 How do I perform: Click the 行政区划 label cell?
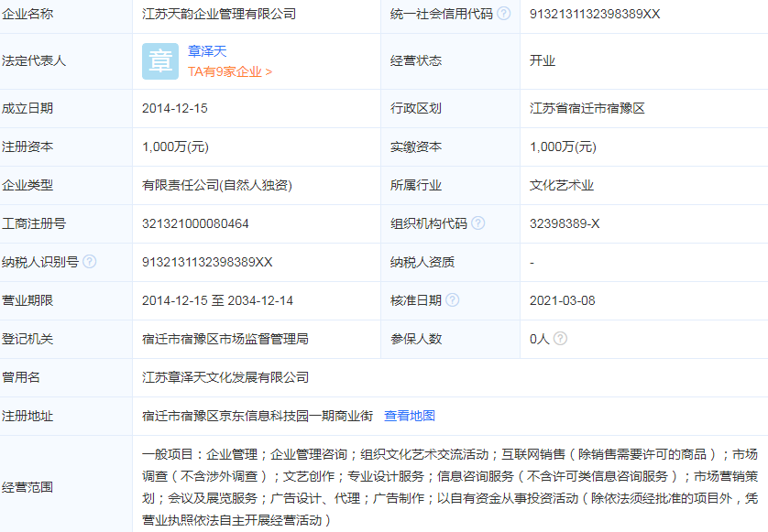(x=450, y=108)
